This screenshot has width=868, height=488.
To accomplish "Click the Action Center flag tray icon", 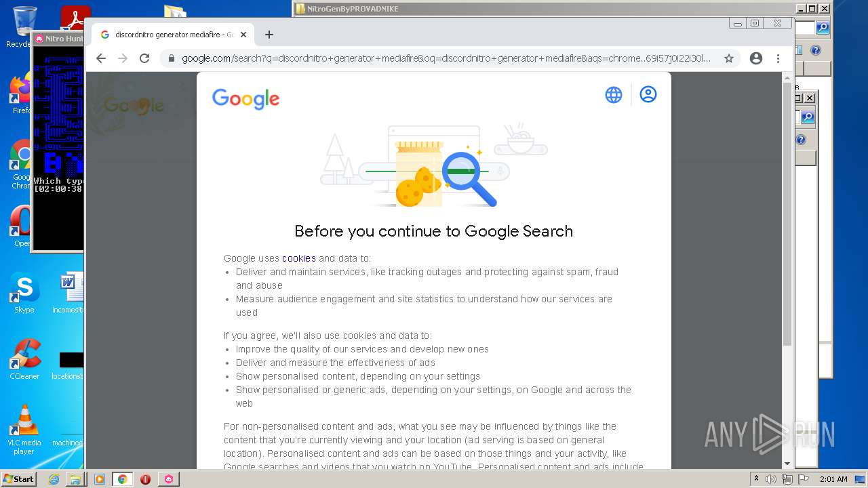I will (804, 479).
